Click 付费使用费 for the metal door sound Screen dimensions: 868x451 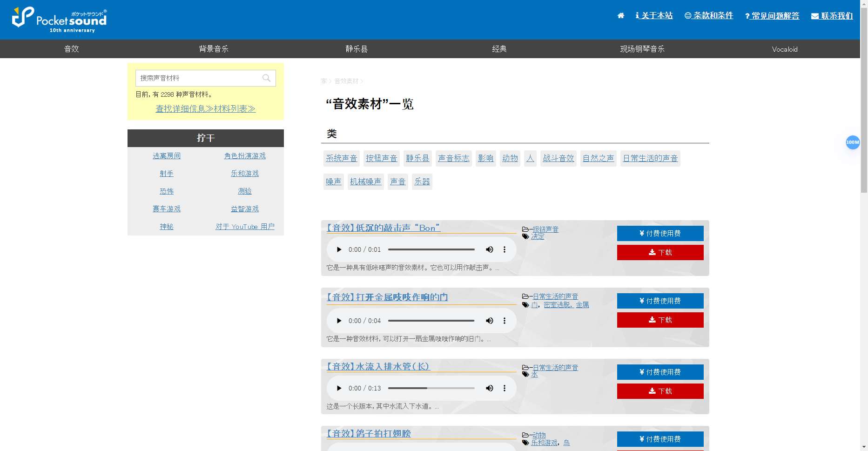tap(660, 301)
